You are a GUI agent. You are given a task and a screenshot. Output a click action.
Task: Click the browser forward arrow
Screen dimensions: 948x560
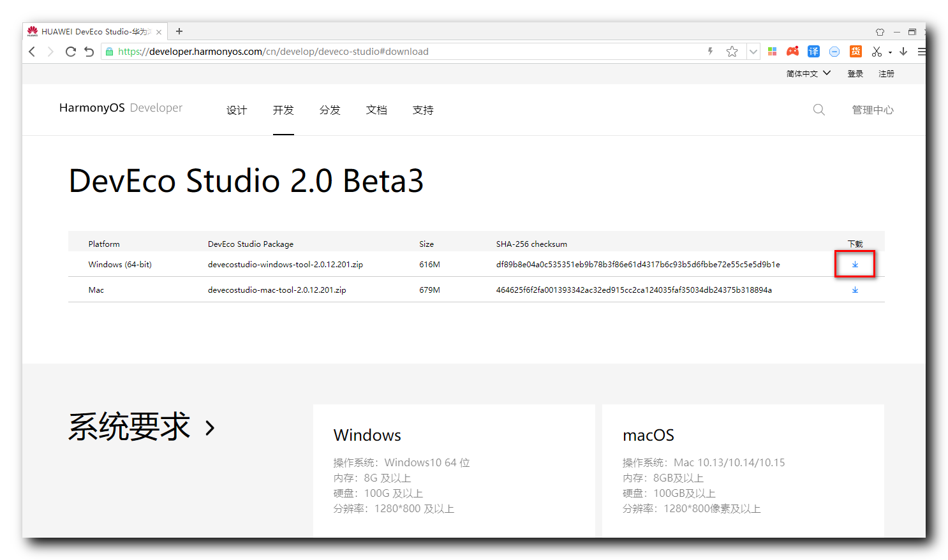click(x=50, y=52)
